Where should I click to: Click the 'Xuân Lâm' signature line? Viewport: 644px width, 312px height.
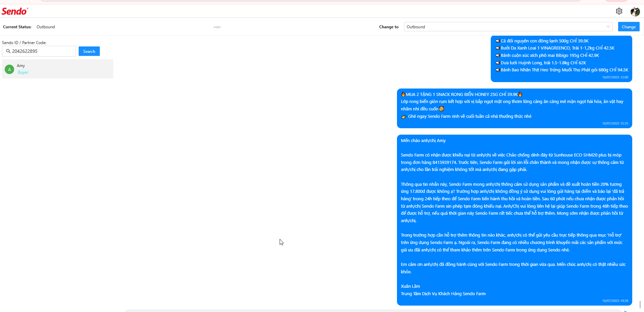coord(410,286)
